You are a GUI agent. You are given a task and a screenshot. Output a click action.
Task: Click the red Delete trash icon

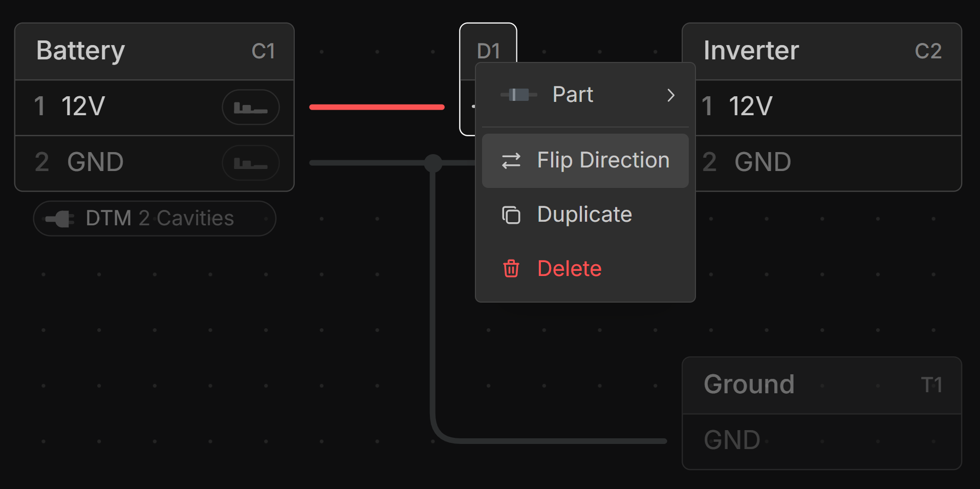click(511, 269)
